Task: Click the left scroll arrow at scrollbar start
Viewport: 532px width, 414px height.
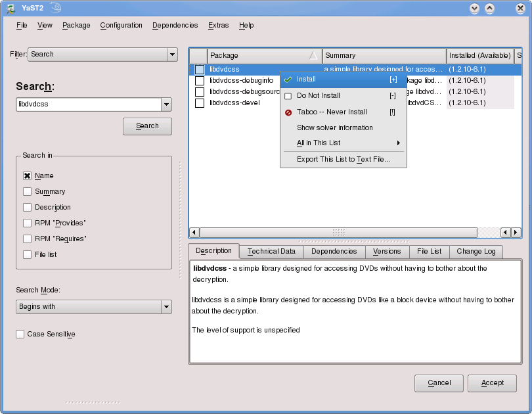Action: (x=194, y=233)
